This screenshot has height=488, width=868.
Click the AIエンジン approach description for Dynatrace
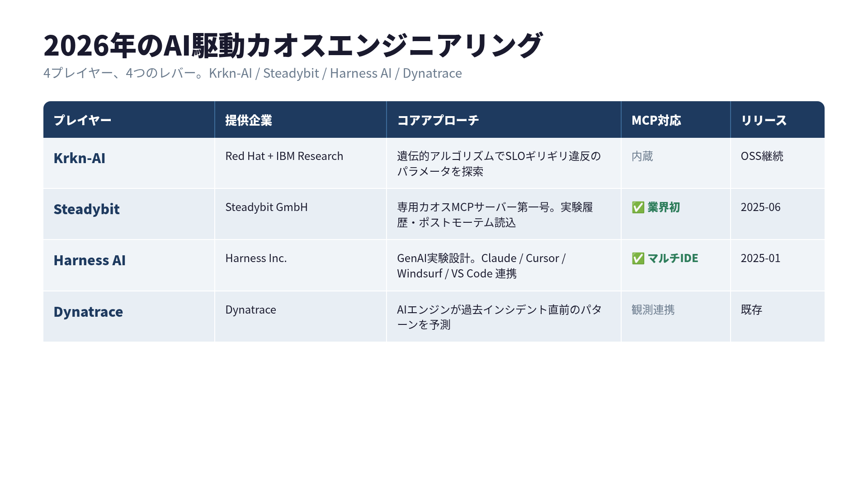pos(500,317)
